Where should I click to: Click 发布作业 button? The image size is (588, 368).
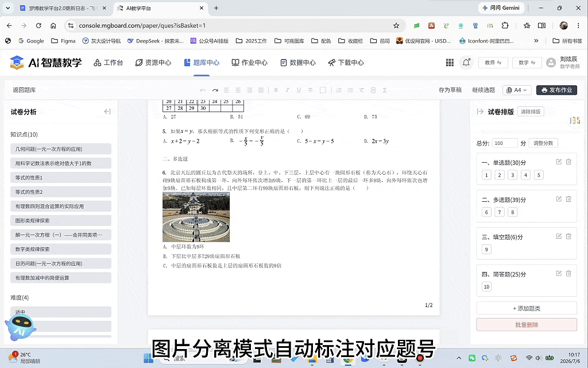556,90
